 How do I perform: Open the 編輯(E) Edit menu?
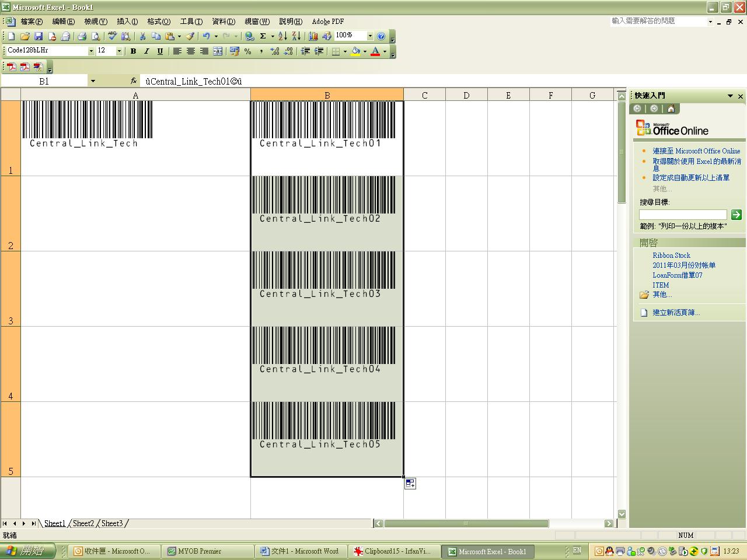pos(63,22)
